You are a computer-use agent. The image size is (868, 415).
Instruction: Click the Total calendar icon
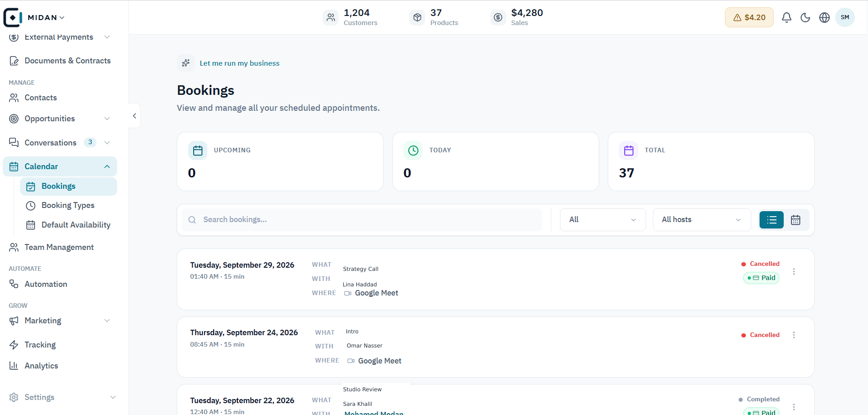coord(629,150)
